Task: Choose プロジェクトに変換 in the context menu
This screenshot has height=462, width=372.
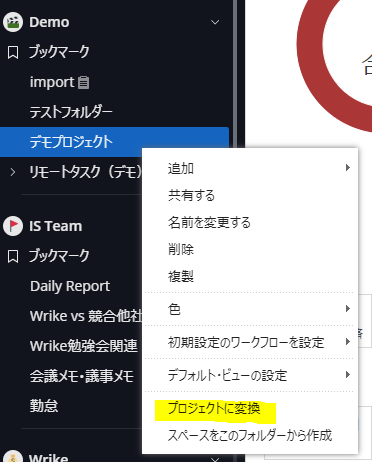Action: [214, 409]
